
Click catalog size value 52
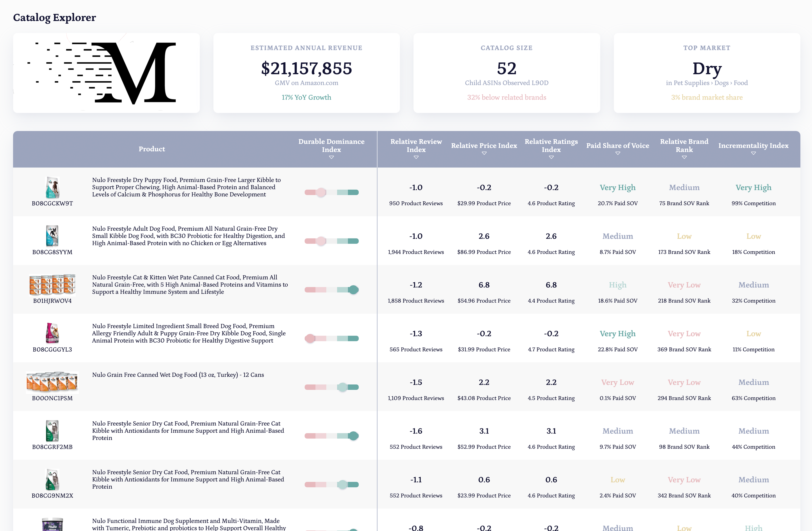tap(507, 69)
